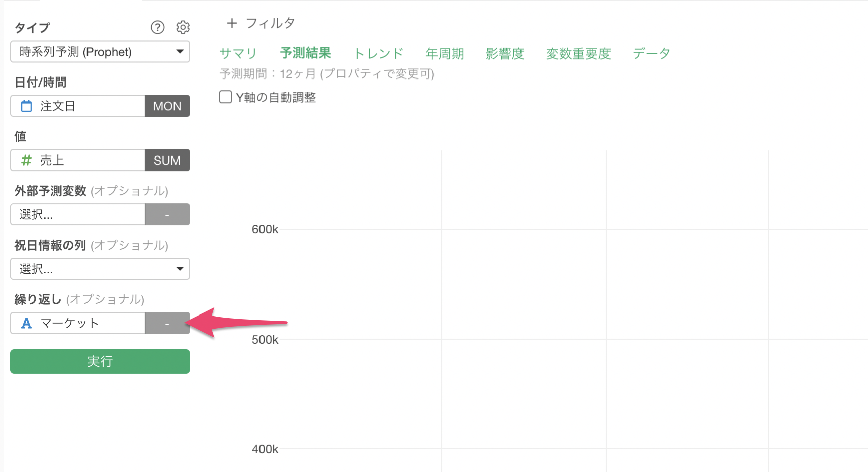Click the dash button next to マーケット
The image size is (868, 472).
click(x=167, y=323)
